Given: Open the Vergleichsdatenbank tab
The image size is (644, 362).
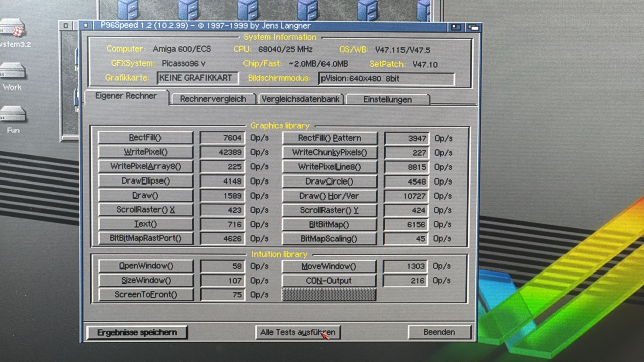Looking at the screenshot, I should (x=300, y=99).
